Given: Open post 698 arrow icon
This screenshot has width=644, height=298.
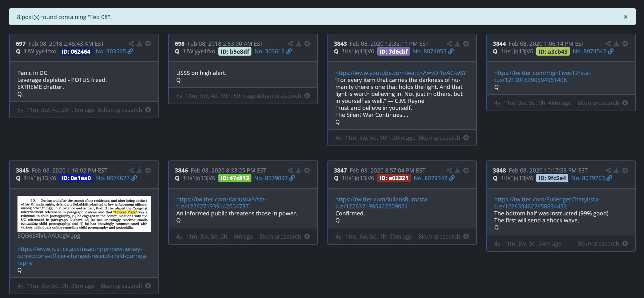Looking at the screenshot, I should click(x=307, y=44).
